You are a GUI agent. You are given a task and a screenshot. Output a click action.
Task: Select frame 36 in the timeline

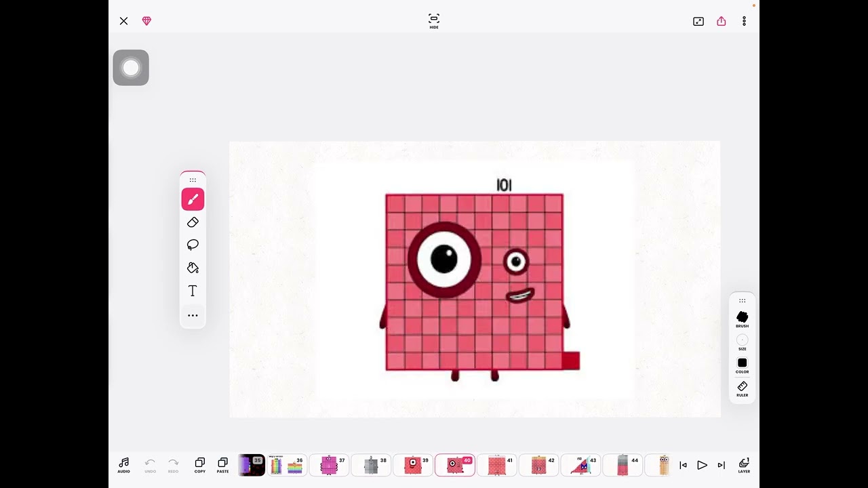287,465
